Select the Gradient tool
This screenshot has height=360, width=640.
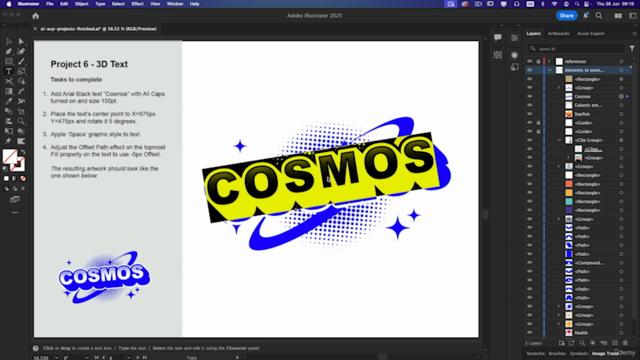coord(9,91)
